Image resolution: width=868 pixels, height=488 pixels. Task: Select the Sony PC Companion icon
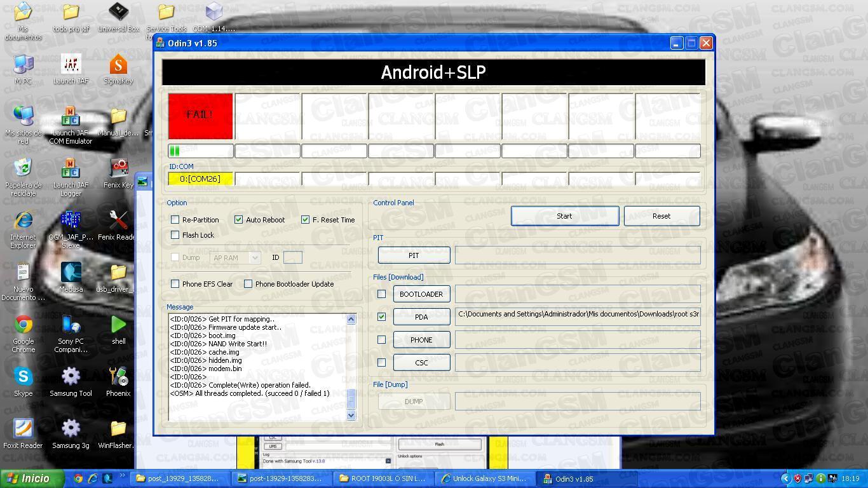tap(71, 334)
